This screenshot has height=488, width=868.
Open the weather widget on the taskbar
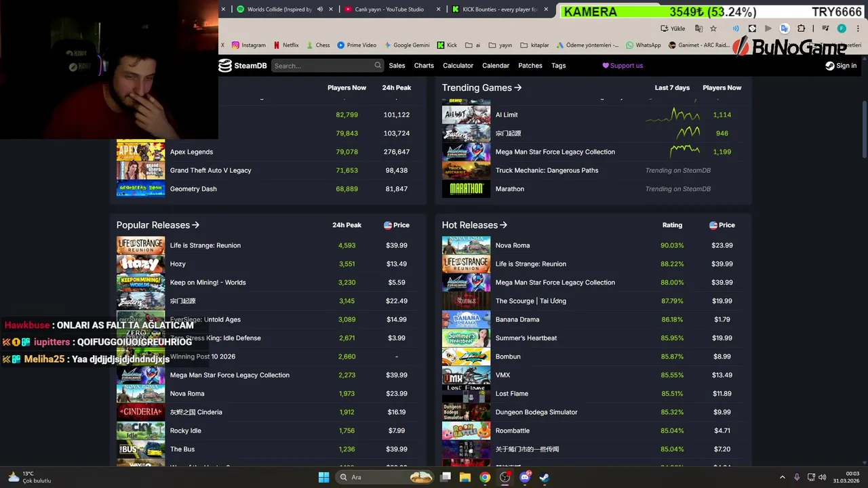(x=30, y=477)
